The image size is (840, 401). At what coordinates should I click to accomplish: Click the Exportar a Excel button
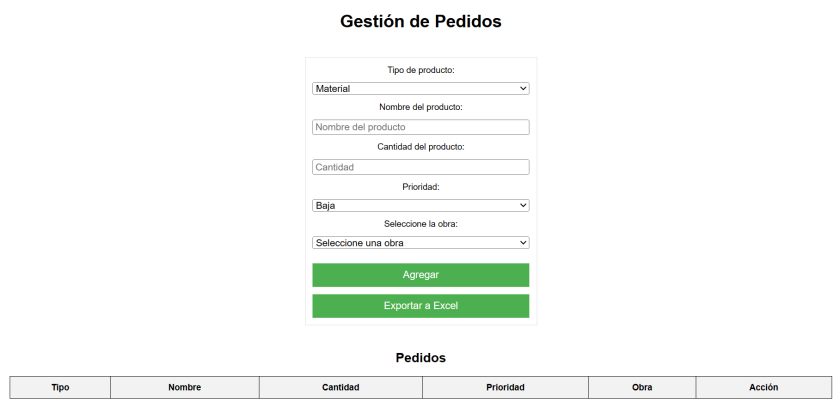(420, 306)
